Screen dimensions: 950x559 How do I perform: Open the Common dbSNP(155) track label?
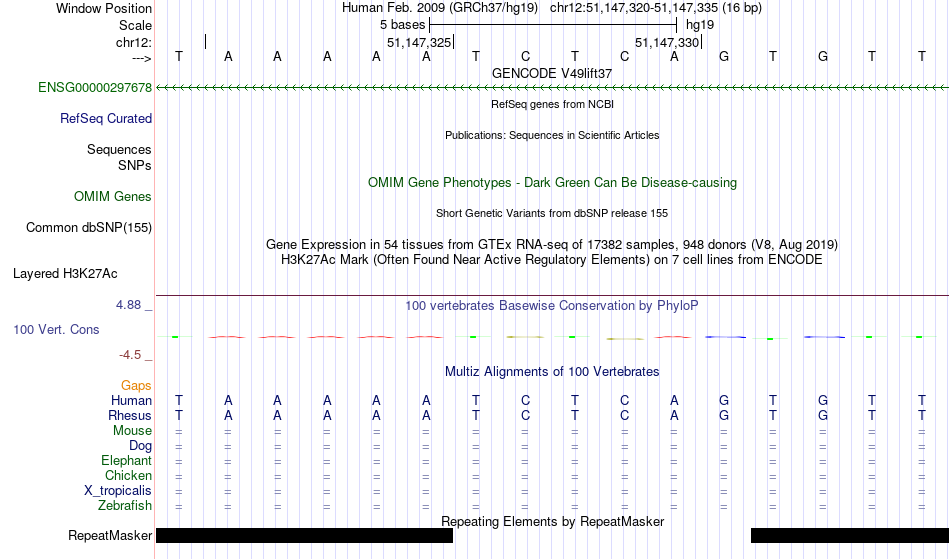click(x=88, y=227)
